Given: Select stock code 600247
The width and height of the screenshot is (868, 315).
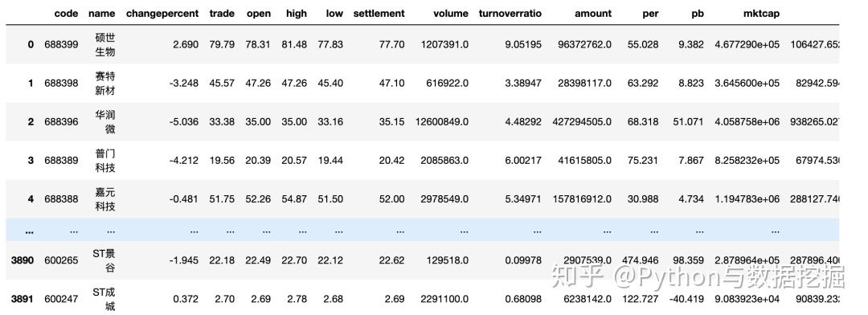Looking at the screenshot, I should 61,299.
